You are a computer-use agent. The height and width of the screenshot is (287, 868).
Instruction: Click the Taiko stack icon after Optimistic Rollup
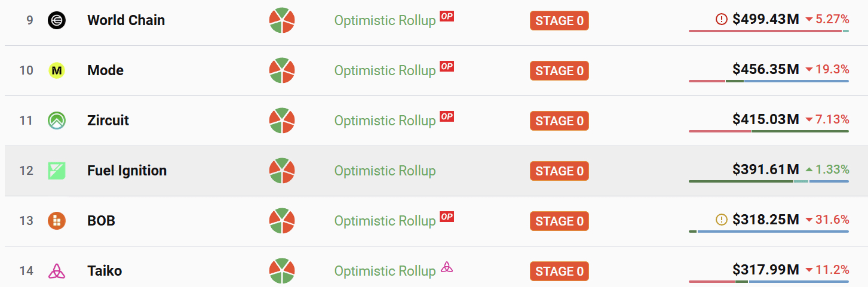point(447,267)
